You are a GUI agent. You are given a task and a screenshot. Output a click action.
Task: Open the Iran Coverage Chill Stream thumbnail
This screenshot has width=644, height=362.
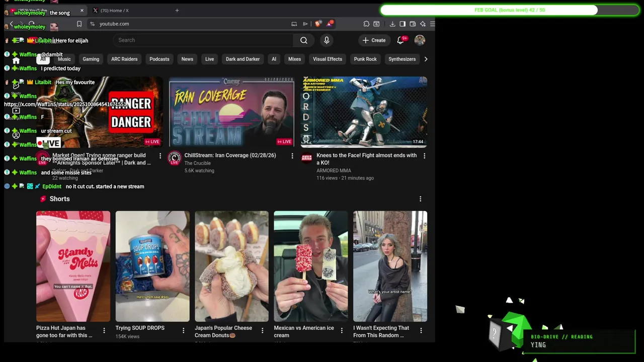pos(231,112)
